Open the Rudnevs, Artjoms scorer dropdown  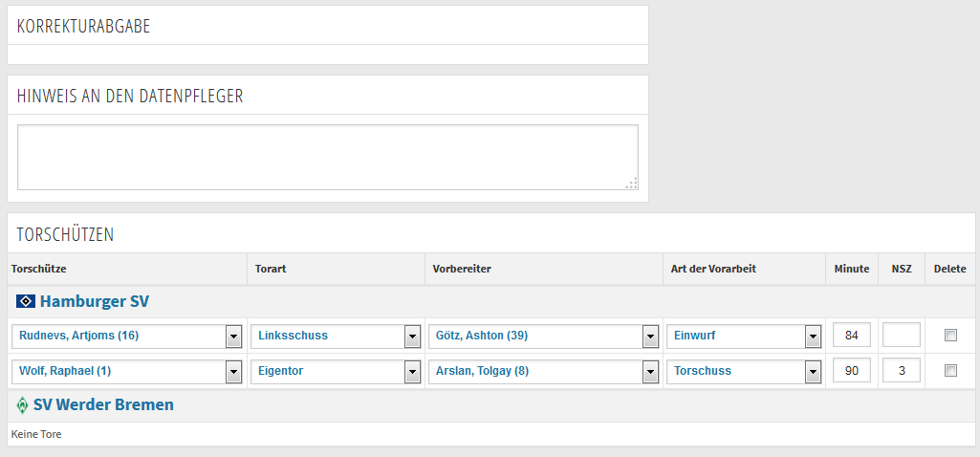pyautogui.click(x=127, y=336)
